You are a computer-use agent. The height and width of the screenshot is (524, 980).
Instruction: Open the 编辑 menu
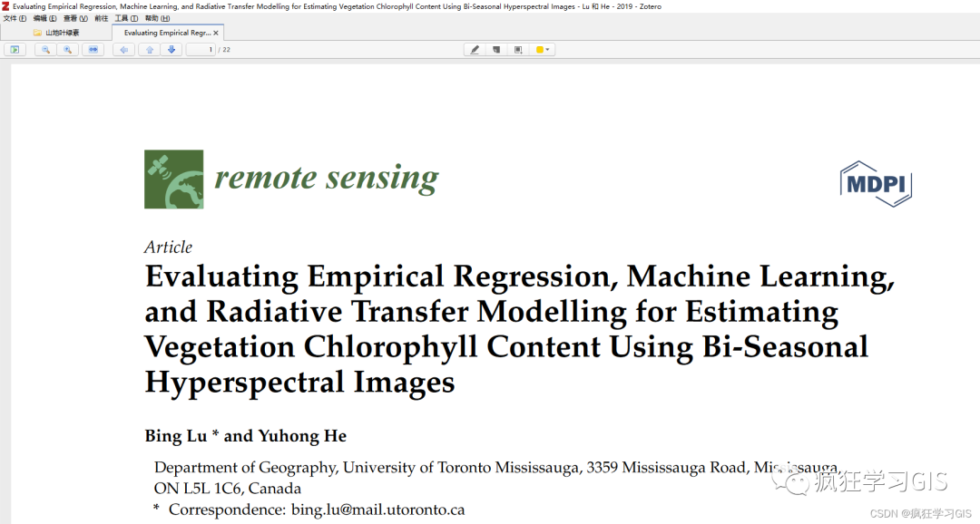pos(44,18)
